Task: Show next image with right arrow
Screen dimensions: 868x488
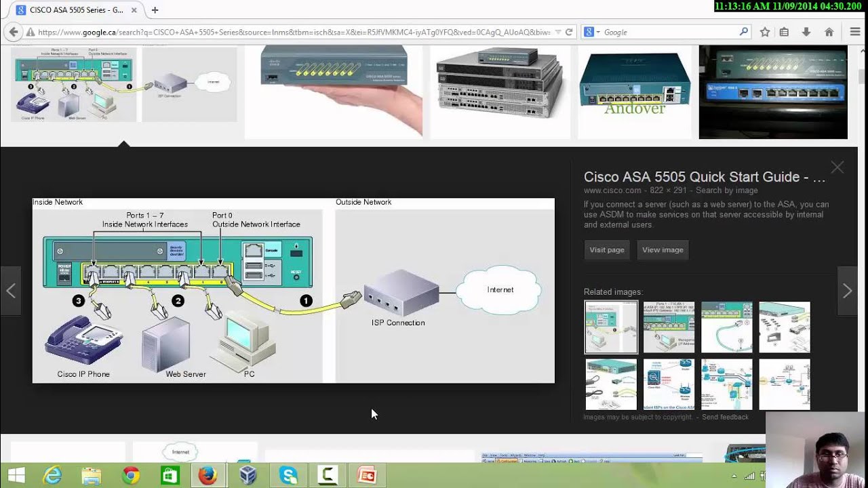Action: click(x=847, y=291)
